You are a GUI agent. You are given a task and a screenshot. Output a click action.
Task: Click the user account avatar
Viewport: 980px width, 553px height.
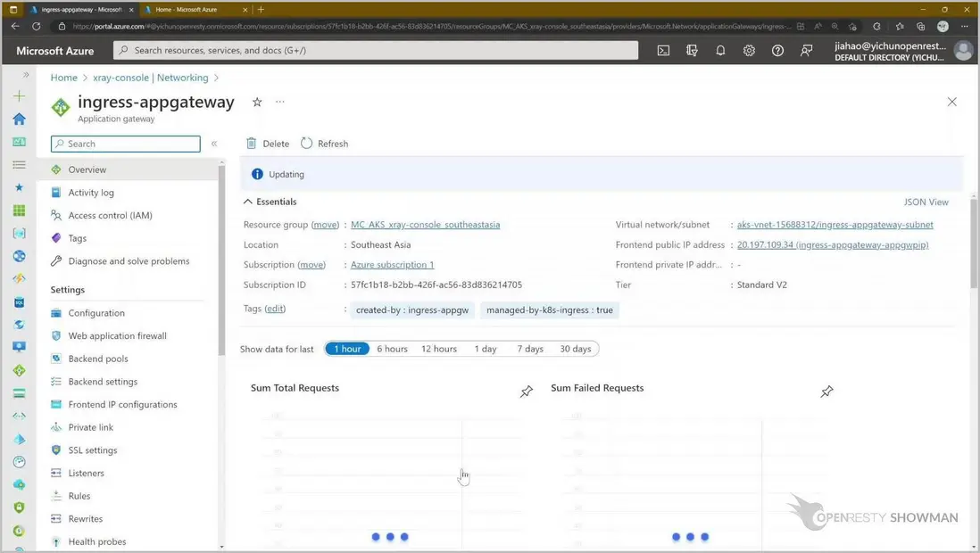tap(963, 51)
